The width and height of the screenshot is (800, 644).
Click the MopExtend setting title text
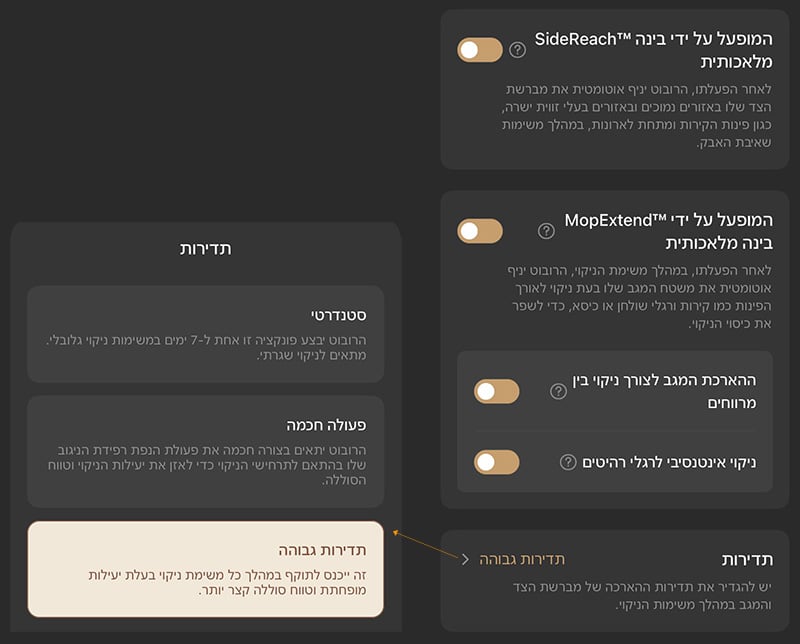point(668,231)
